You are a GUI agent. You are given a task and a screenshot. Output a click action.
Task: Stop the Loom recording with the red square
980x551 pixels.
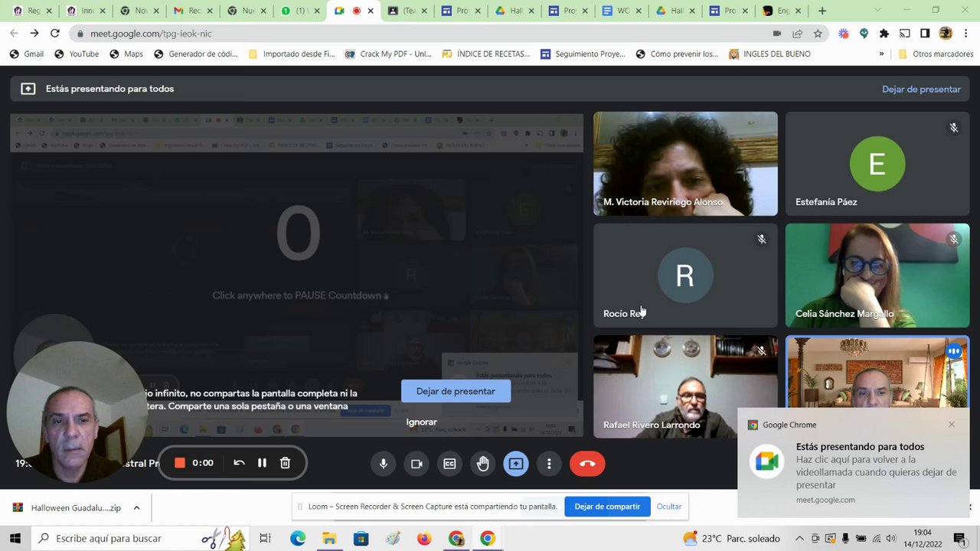(180, 463)
